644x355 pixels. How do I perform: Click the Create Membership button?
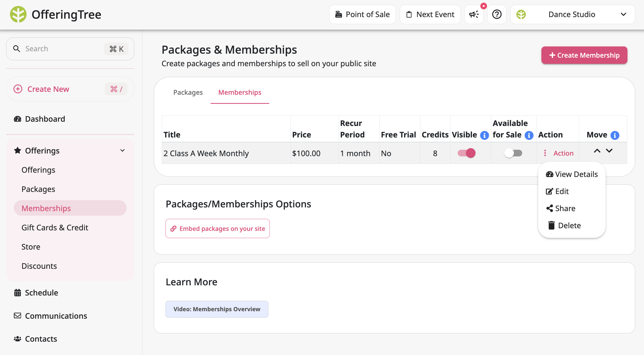[584, 55]
